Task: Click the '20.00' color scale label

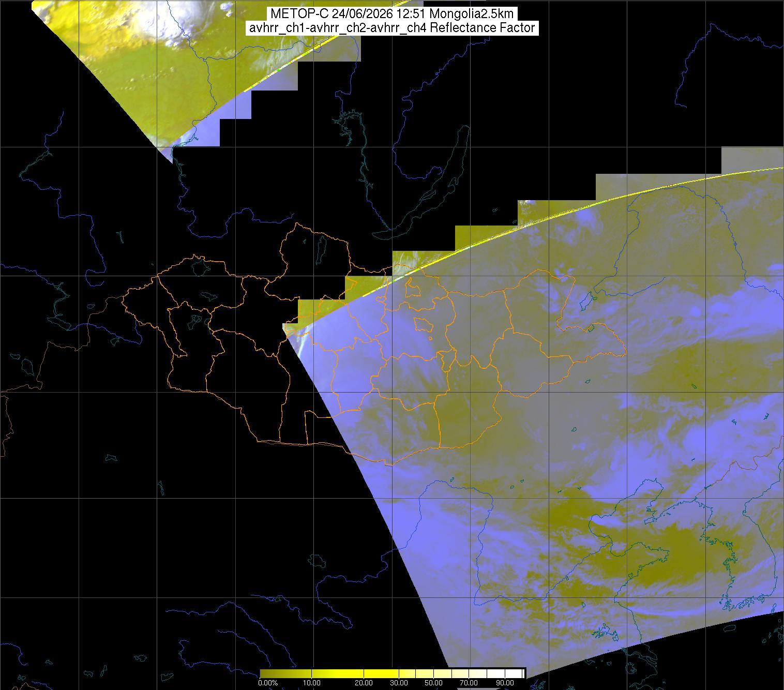Action: (364, 683)
